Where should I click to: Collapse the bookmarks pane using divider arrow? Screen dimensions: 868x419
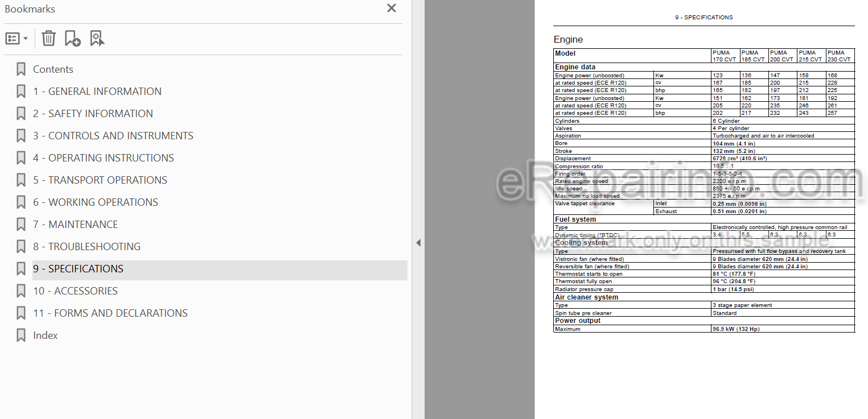(x=418, y=243)
